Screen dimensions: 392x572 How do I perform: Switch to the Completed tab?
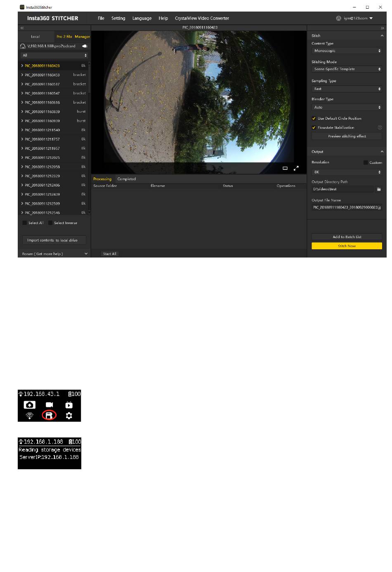[127, 179]
